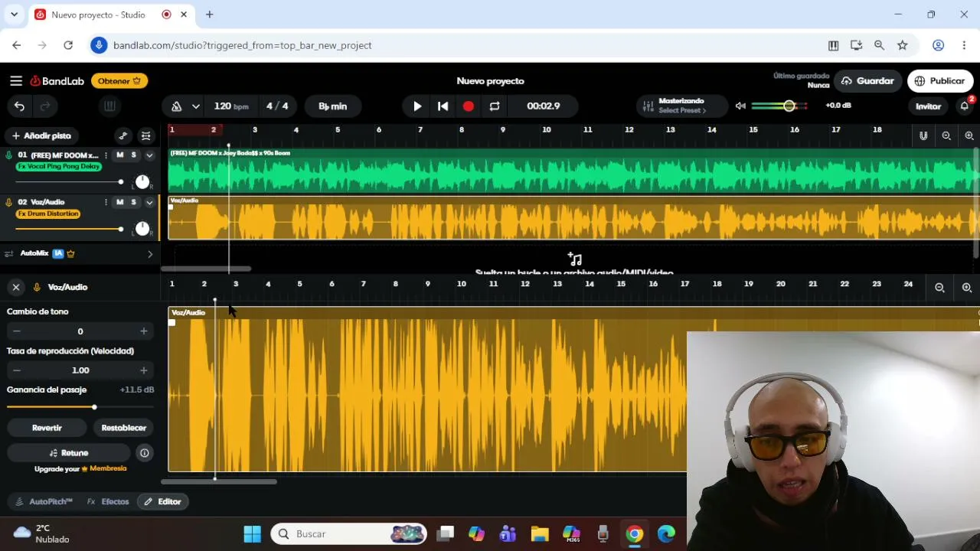Viewport: 980px width, 551px height.
Task: Zoom out the editor waveform view
Action: (939, 288)
